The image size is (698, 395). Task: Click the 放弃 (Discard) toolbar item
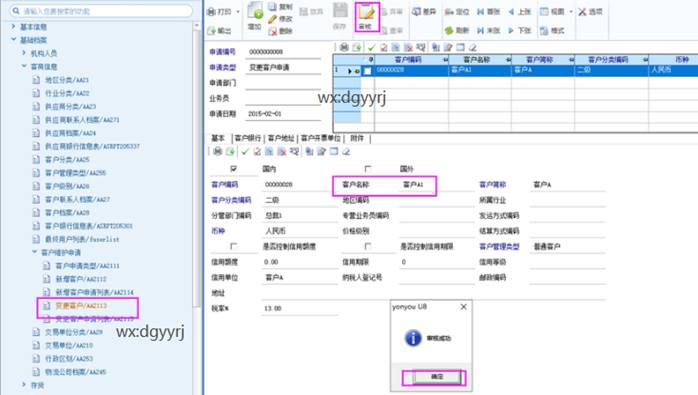pyautogui.click(x=312, y=12)
